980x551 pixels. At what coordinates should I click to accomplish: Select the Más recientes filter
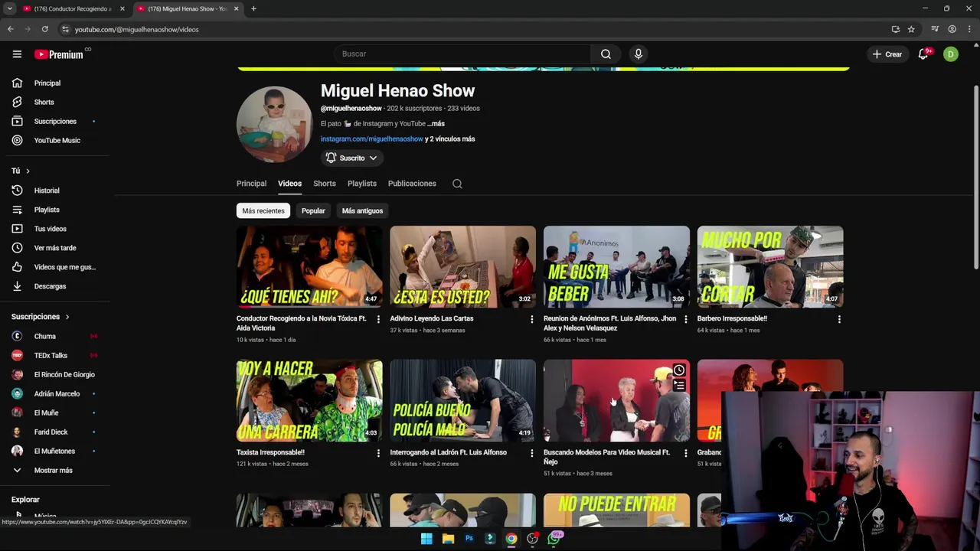point(263,210)
